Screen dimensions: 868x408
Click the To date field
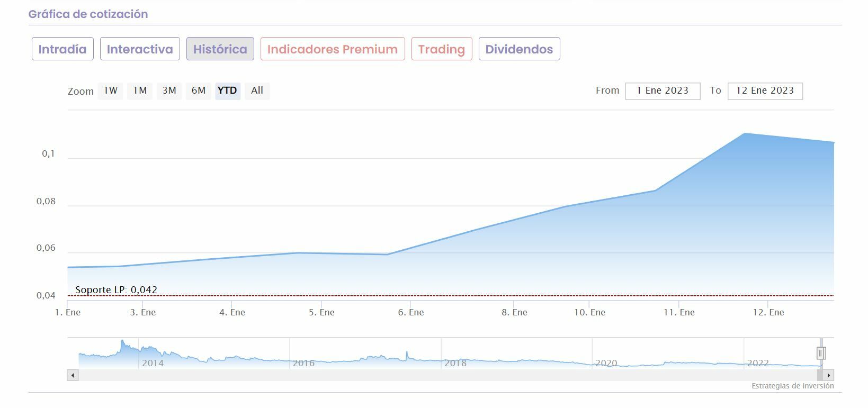click(765, 90)
